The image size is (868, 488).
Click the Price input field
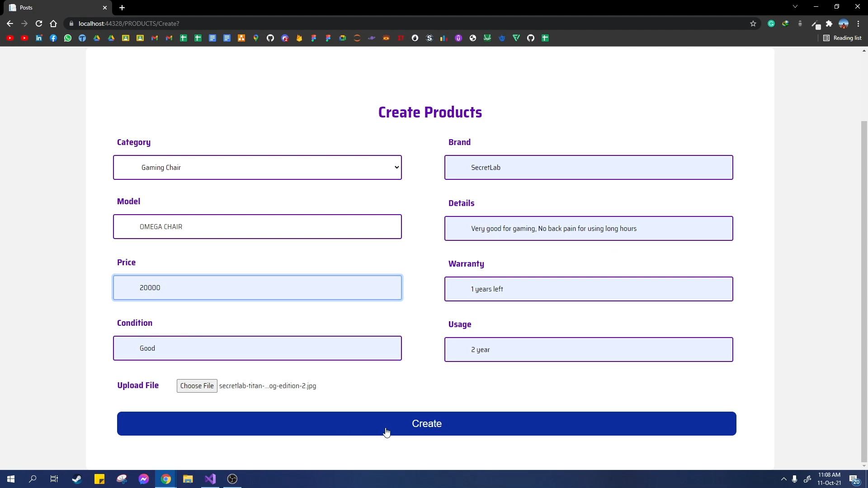tap(257, 288)
